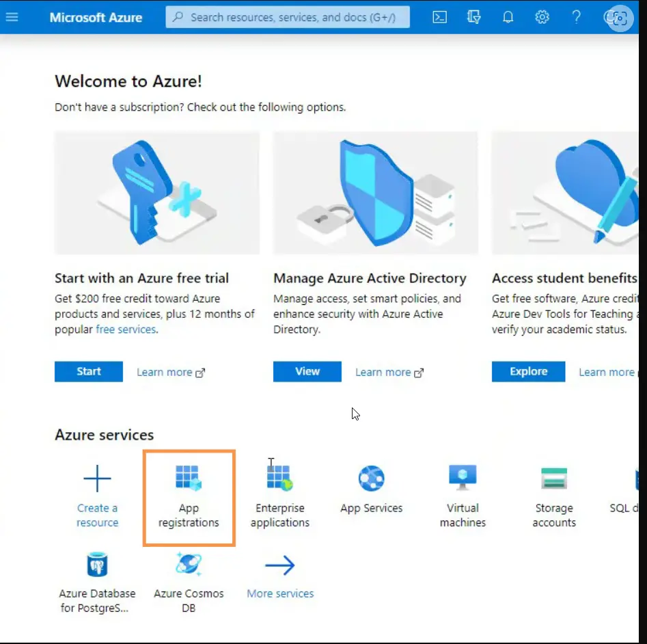Open the account avatar menu
Image resolution: width=647 pixels, height=644 pixels.
coord(618,18)
